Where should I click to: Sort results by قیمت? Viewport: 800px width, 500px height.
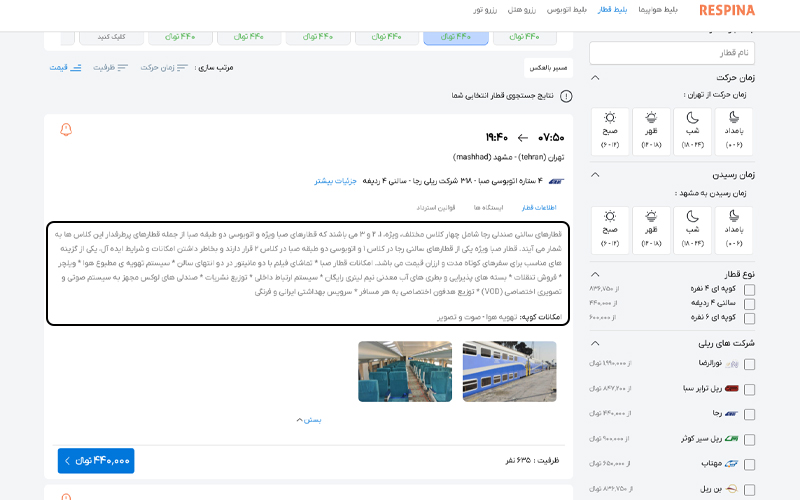point(65,67)
